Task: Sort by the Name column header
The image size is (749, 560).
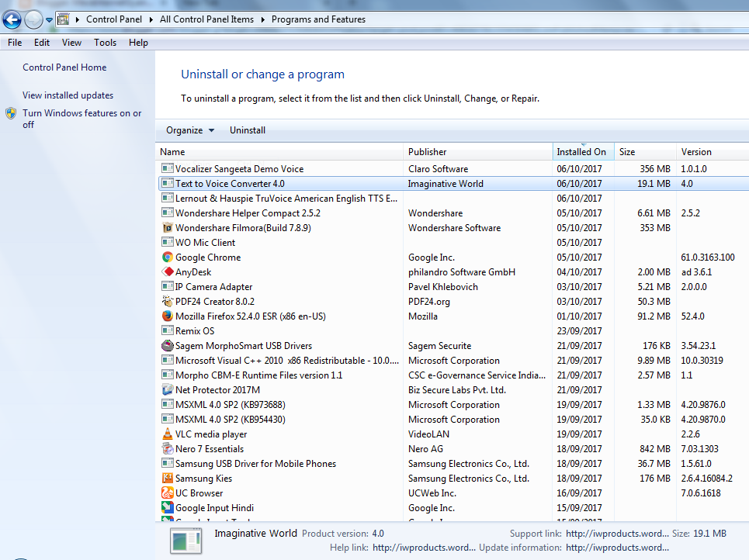Action: pos(280,152)
